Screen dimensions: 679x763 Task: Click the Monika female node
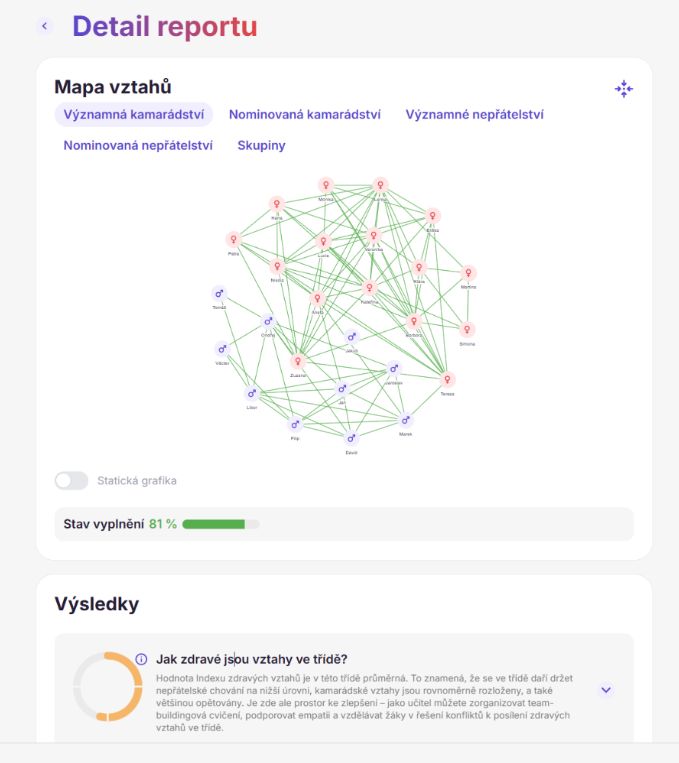[326, 185]
